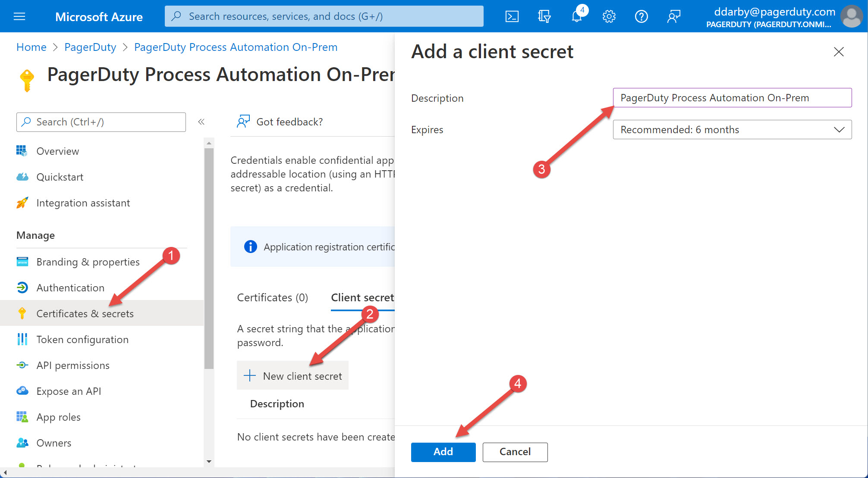Click the Token configuration bars icon
The image size is (868, 478).
coord(22,339)
